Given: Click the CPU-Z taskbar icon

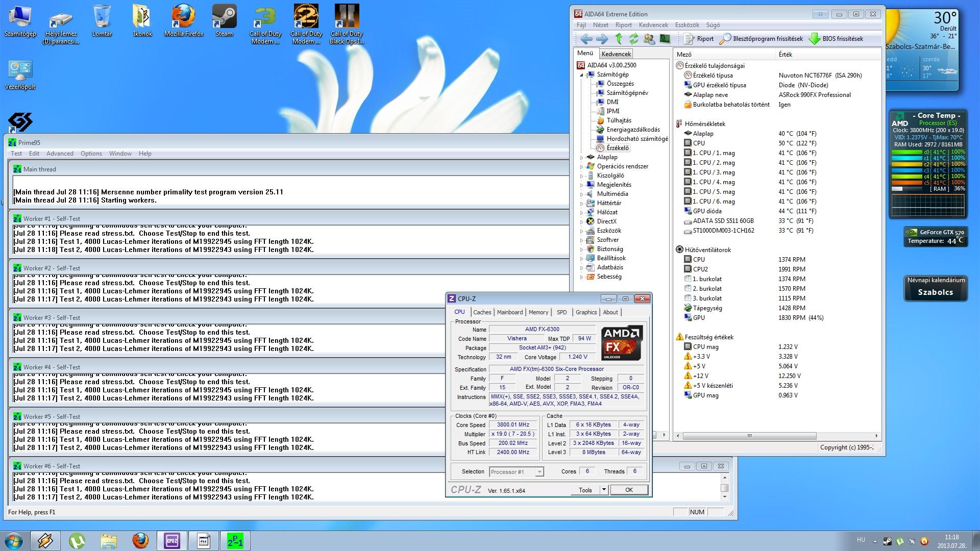Looking at the screenshot, I should tap(171, 541).
